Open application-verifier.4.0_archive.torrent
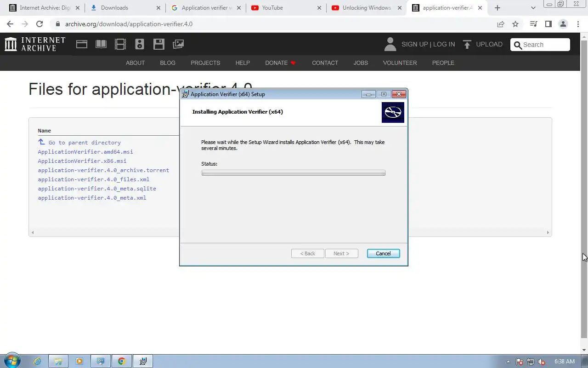The height and width of the screenshot is (368, 588). pyautogui.click(x=103, y=170)
